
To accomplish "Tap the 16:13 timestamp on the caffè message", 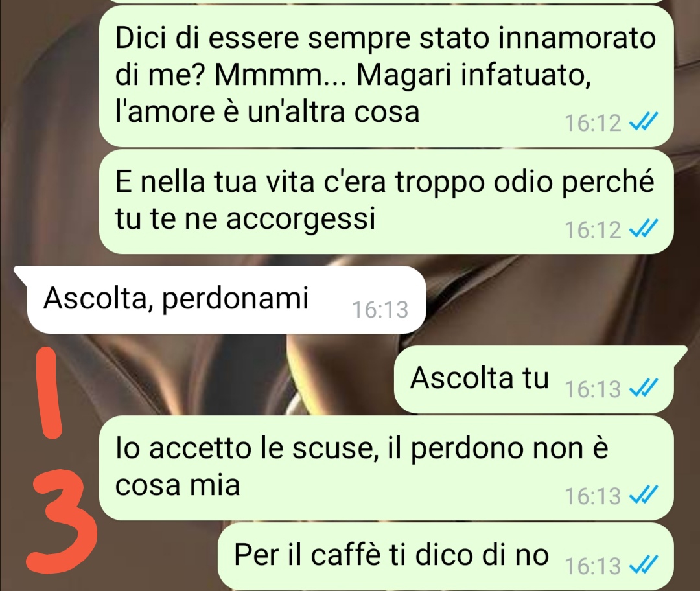I will 593,566.
